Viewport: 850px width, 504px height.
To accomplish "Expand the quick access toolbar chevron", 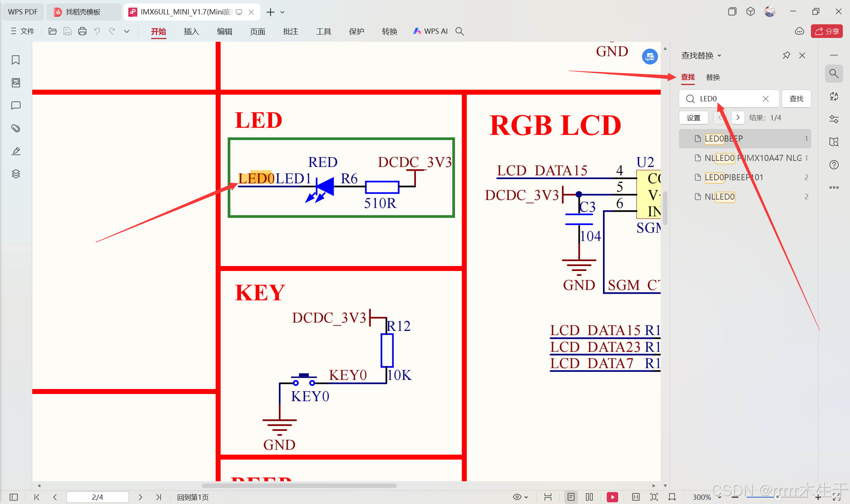I will pos(127,31).
